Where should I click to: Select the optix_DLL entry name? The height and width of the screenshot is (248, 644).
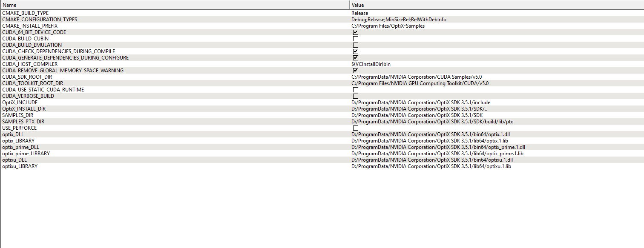pos(13,134)
